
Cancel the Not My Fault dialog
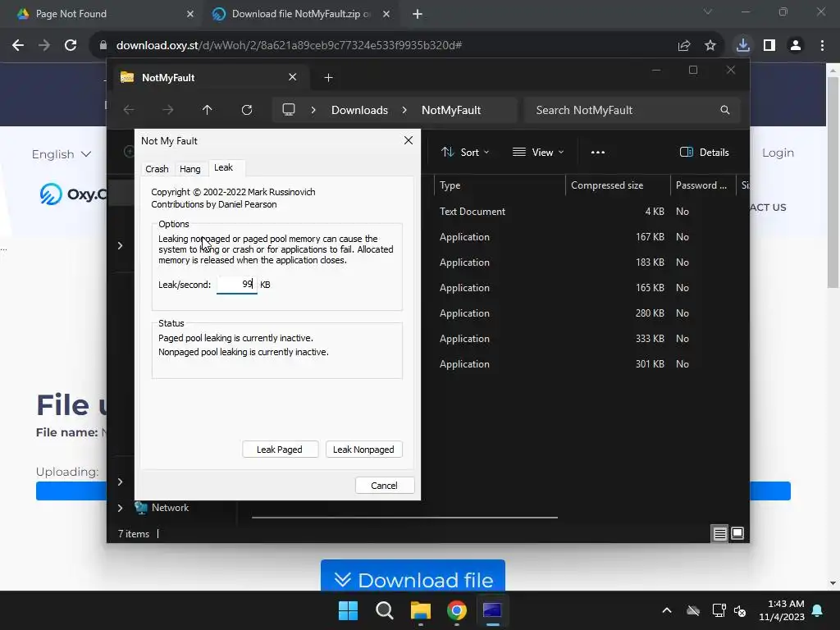[x=384, y=486]
